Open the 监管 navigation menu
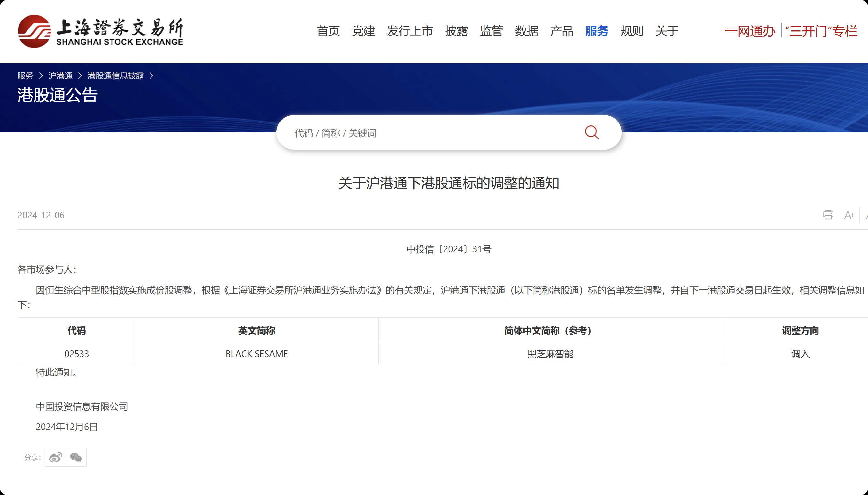This screenshot has width=868, height=495. coord(491,31)
